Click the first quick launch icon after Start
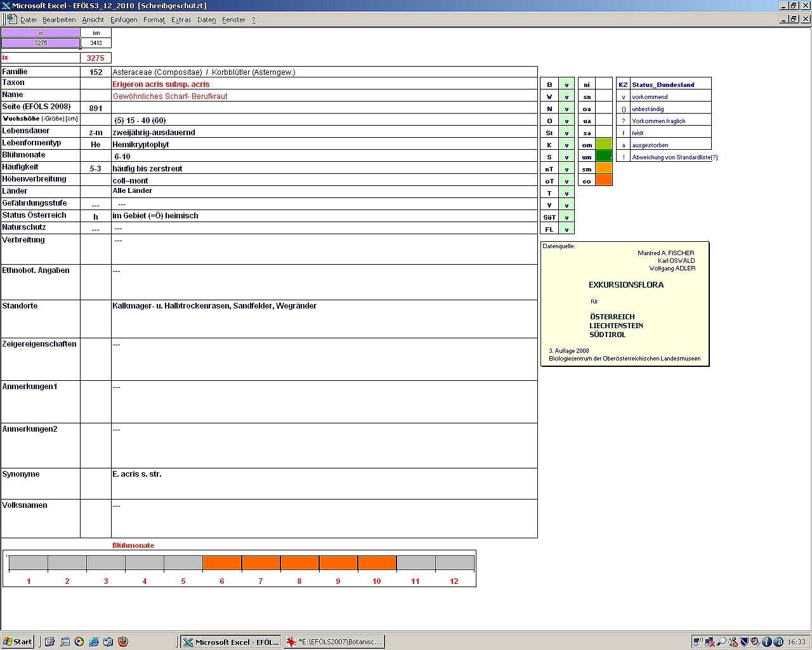Viewport: 812px width, 650px height. (x=49, y=642)
